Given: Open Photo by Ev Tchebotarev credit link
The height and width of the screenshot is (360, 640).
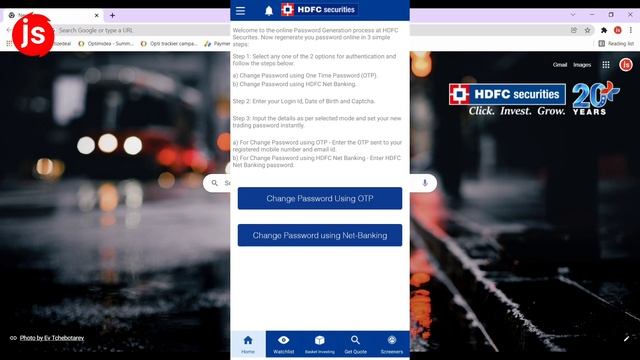Looking at the screenshot, I should pyautogui.click(x=52, y=338).
